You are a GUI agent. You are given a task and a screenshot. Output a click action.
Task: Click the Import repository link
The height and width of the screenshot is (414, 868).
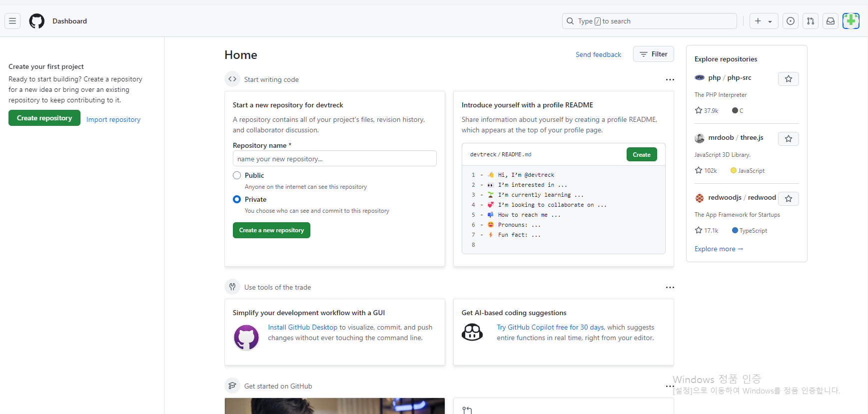click(113, 119)
